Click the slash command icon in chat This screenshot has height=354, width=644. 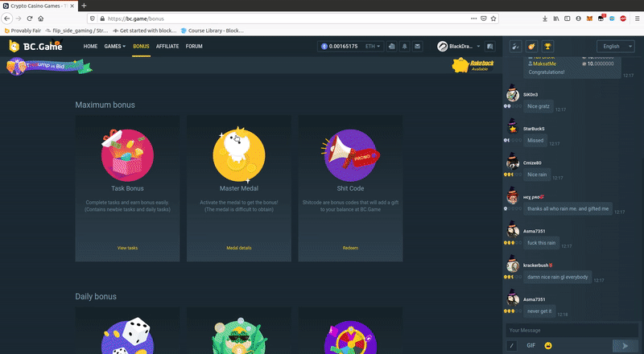(512, 345)
